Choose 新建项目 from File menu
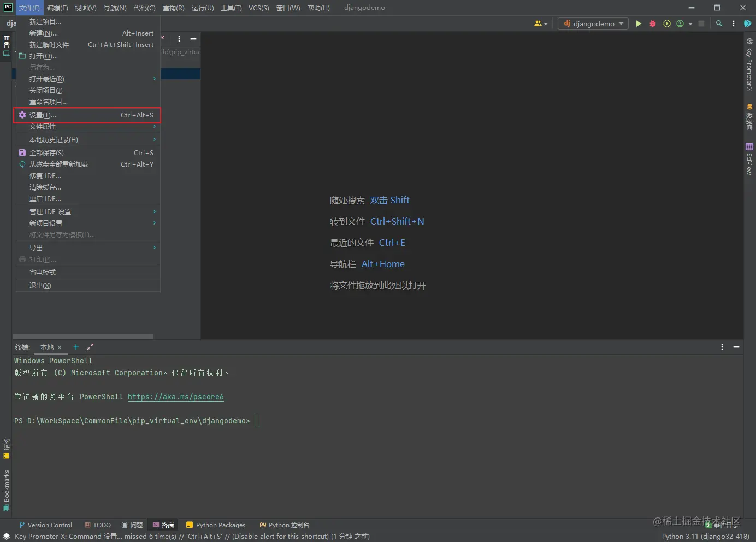Image resolution: width=756 pixels, height=542 pixels. tap(88, 22)
